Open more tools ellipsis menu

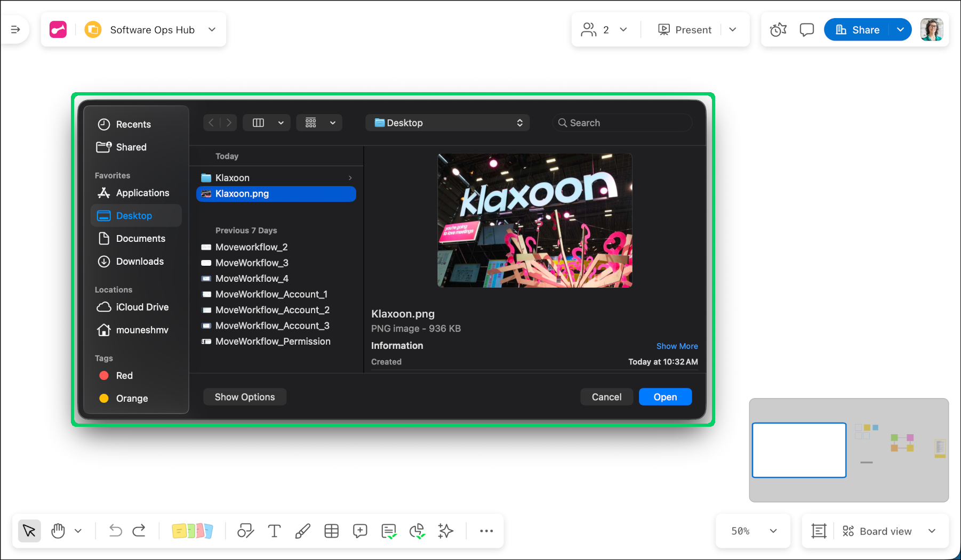click(486, 531)
